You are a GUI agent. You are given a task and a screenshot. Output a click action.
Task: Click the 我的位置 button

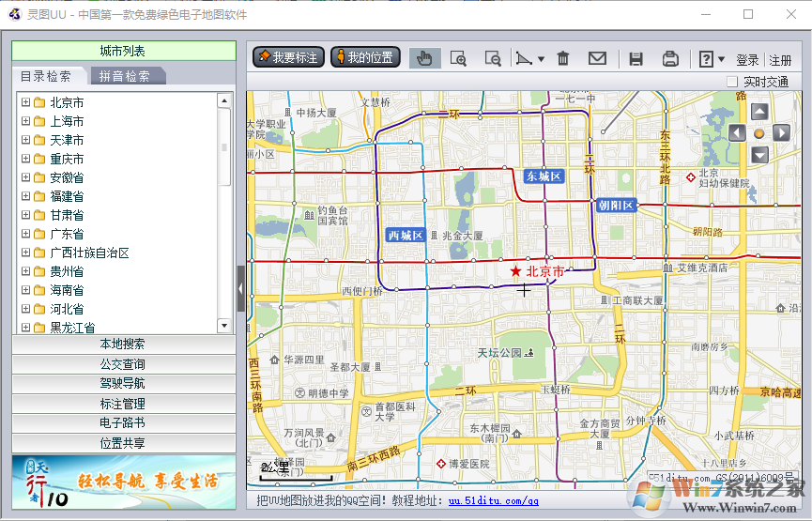[x=365, y=57]
